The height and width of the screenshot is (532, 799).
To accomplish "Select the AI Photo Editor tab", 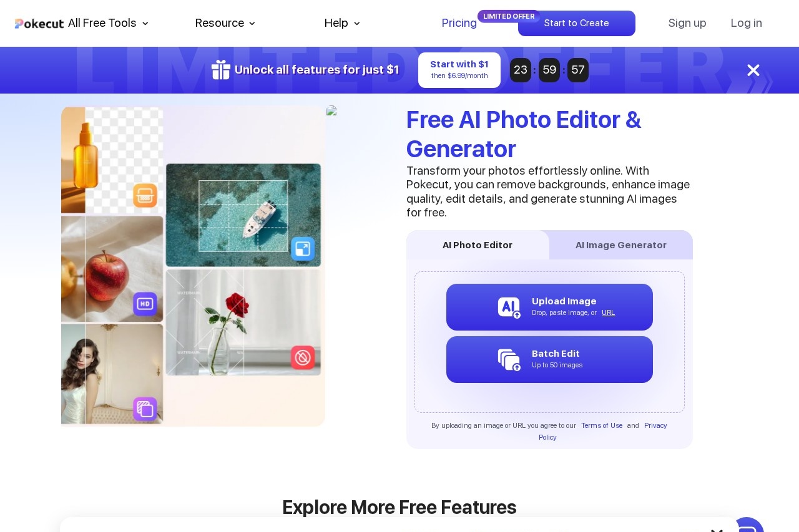I will pyautogui.click(x=478, y=245).
